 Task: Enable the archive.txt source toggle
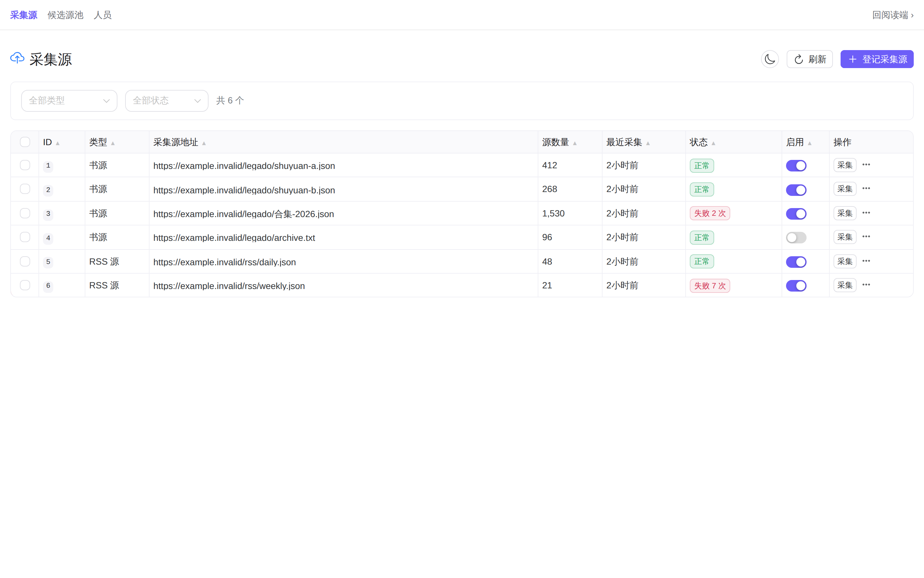coord(796,237)
